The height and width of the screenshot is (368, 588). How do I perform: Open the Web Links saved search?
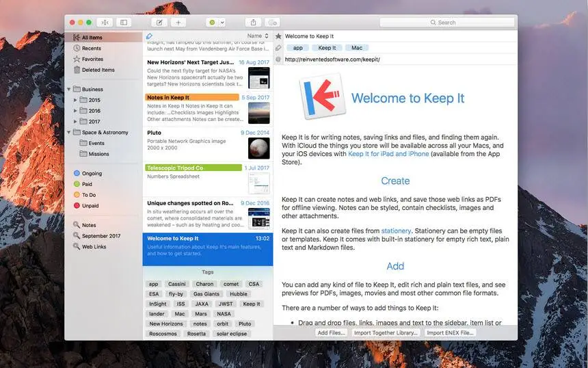[x=90, y=246]
